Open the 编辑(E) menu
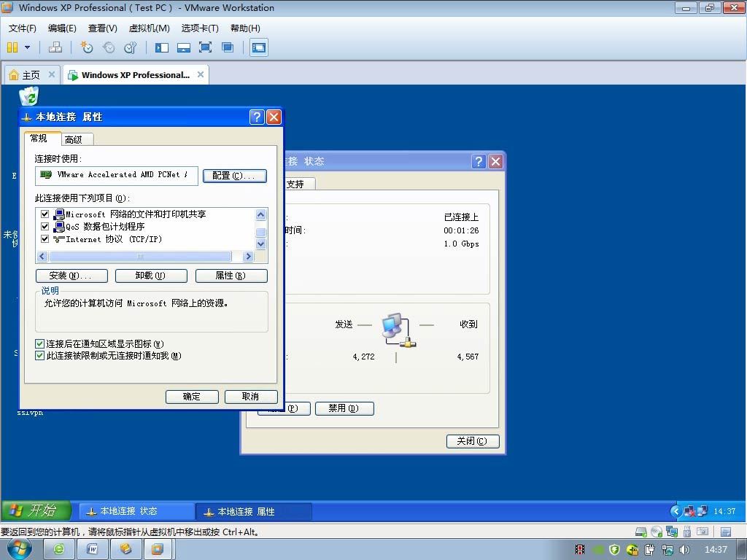The width and height of the screenshot is (747, 560). [x=62, y=28]
